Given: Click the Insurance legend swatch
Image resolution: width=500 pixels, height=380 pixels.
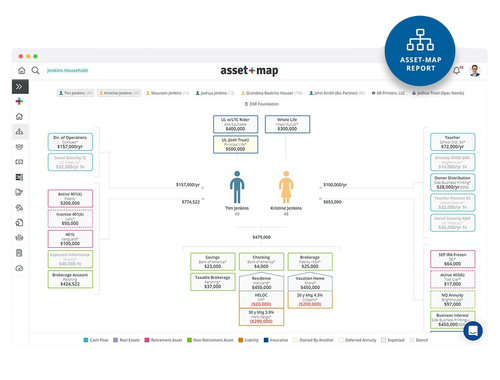Looking at the screenshot, I should point(266,340).
